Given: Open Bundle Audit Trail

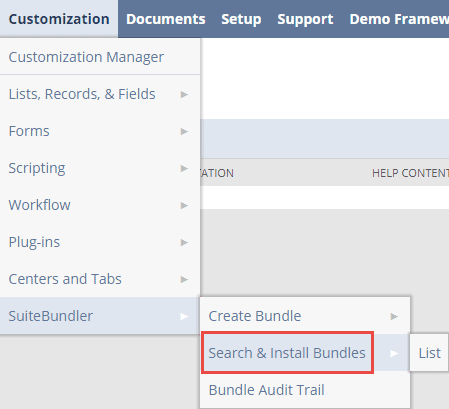Looking at the screenshot, I should coord(305,390).
